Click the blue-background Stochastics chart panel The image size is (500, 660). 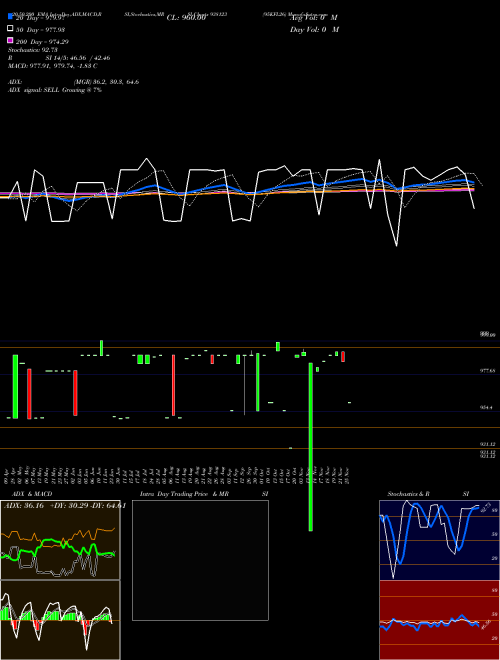[439, 540]
